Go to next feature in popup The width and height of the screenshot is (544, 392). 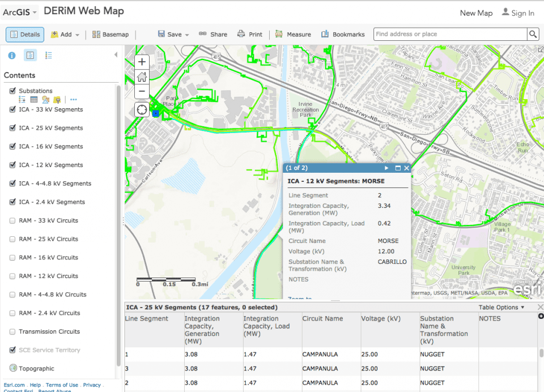[386, 168]
